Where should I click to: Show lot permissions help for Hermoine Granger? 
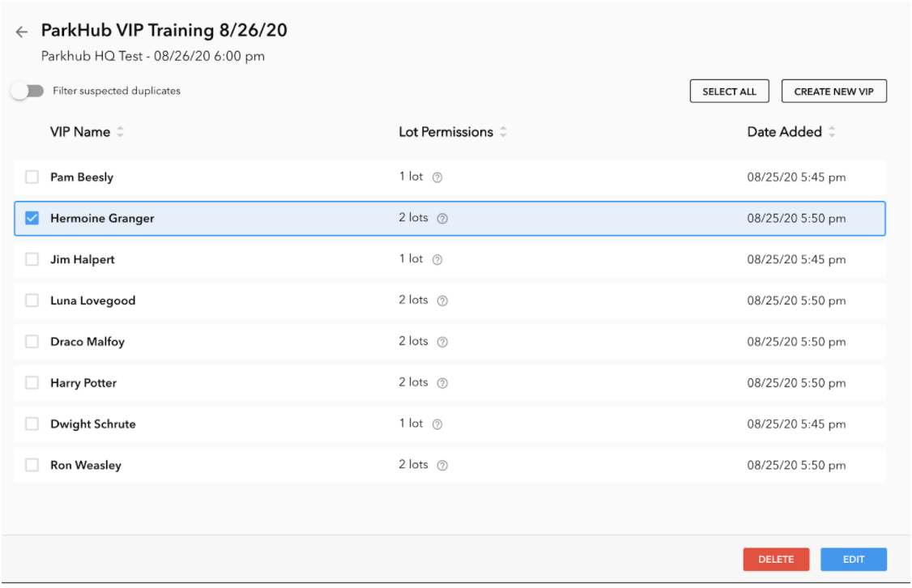[x=442, y=219]
